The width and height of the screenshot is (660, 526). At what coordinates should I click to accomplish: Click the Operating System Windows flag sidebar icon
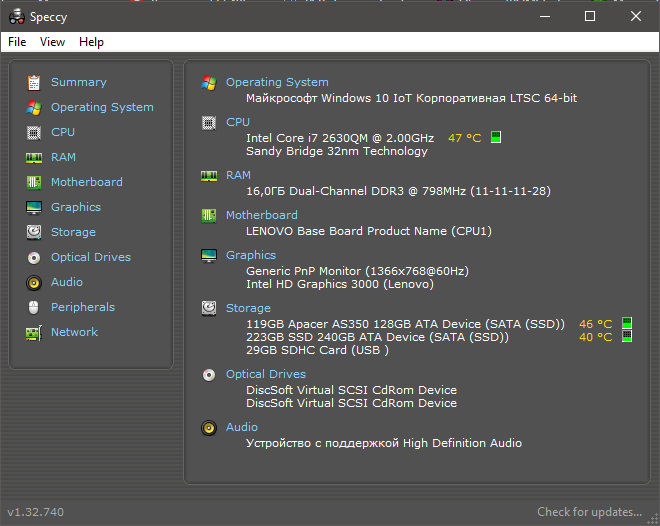34,108
